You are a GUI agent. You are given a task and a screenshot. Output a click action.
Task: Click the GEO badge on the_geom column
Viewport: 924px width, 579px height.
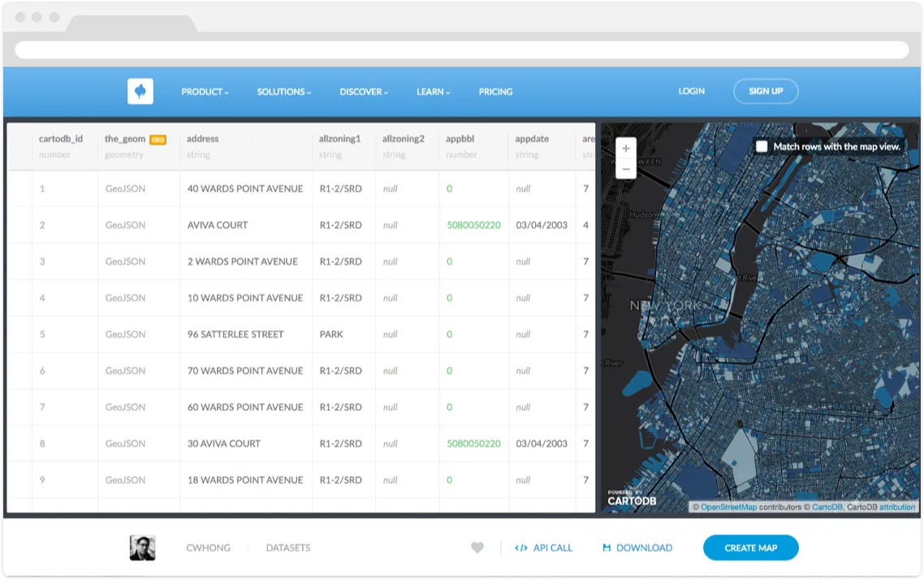pyautogui.click(x=158, y=139)
